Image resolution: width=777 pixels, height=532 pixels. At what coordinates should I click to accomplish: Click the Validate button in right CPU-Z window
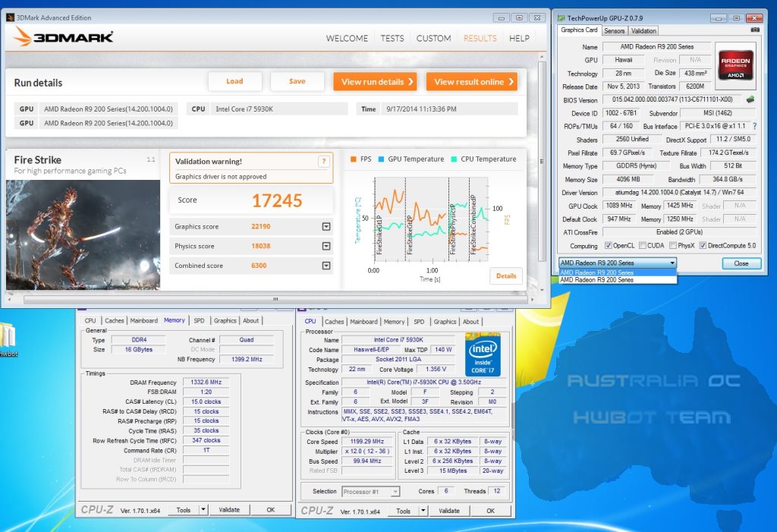449,511
